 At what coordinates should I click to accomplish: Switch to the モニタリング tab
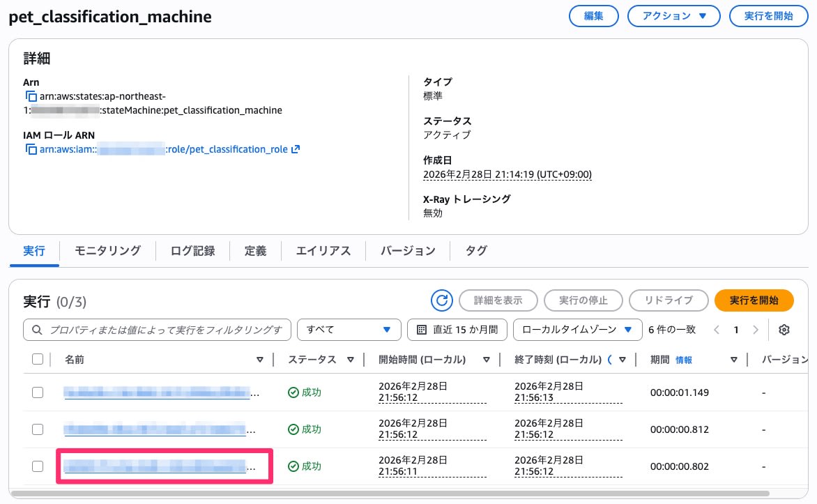pyautogui.click(x=107, y=251)
